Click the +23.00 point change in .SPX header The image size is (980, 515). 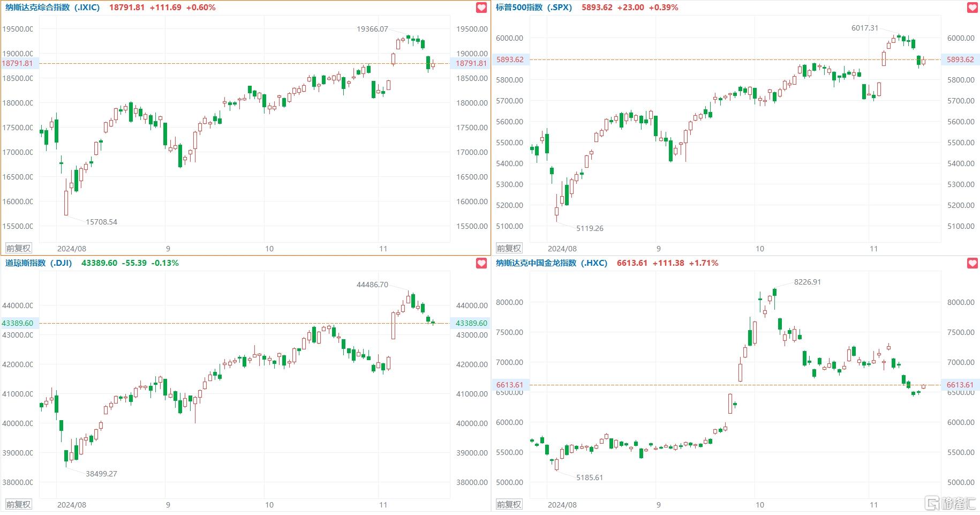[x=631, y=8]
